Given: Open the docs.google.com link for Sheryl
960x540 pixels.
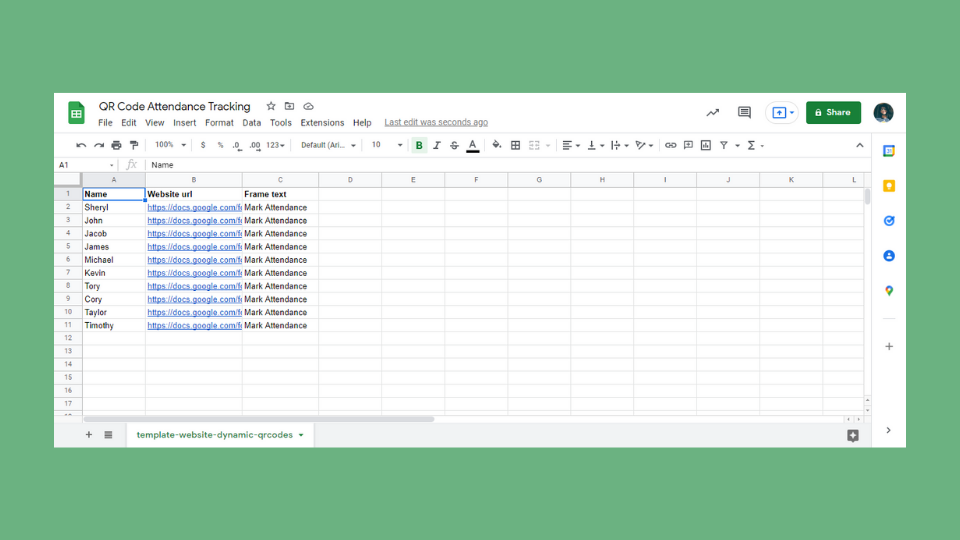Looking at the screenshot, I should [194, 208].
